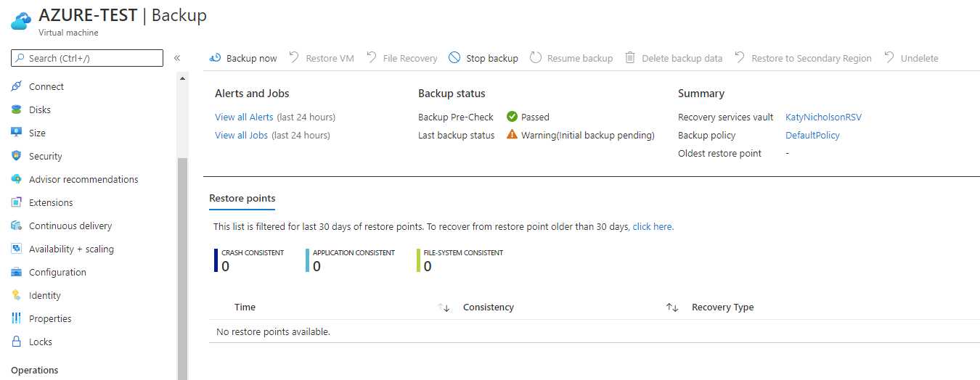Collapse the sidebar with double chevron
Viewport: 980px width, 380px height.
177,58
